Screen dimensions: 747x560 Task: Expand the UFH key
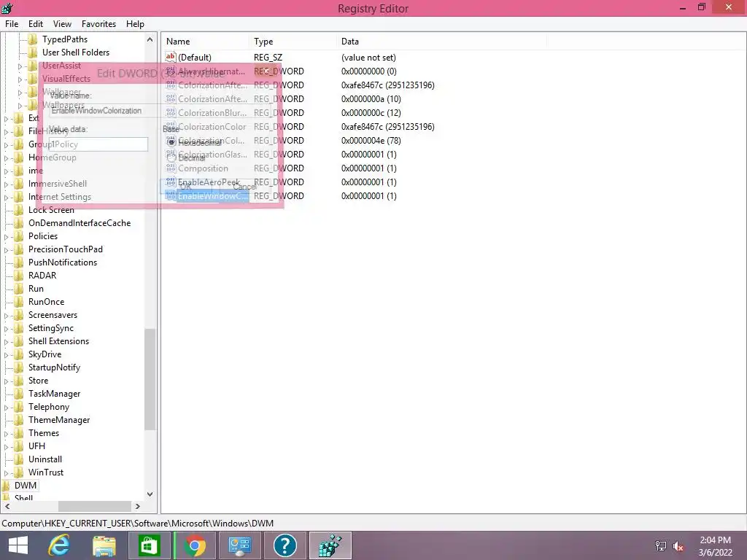tap(6, 447)
